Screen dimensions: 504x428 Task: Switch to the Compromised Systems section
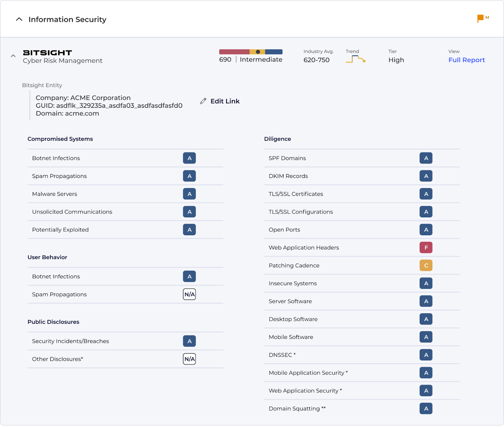coord(60,139)
